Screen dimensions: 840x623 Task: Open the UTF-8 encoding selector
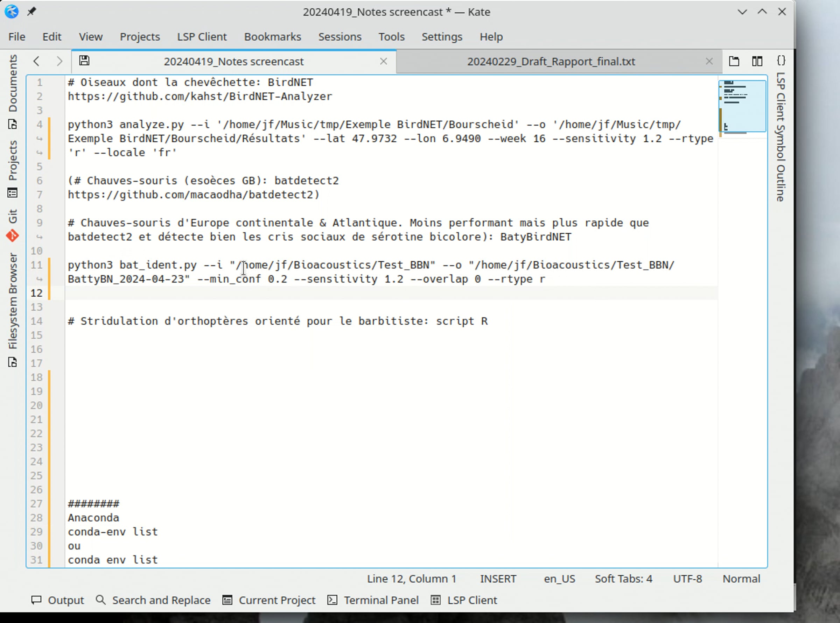687,579
